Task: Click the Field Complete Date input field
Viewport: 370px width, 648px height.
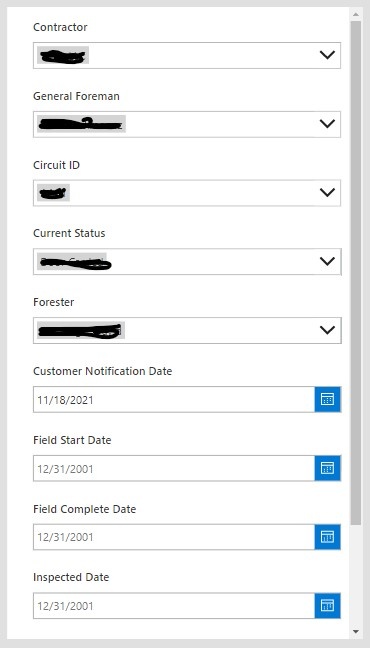Action: 174,537
